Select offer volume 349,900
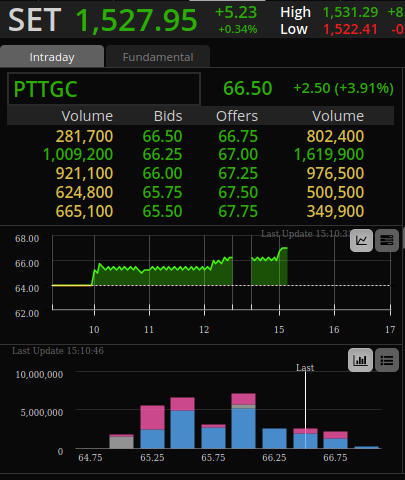405x480 pixels. 335,211
